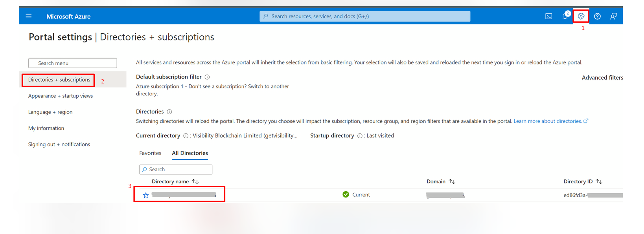
Task: Open the help question mark icon
Action: pos(597,16)
